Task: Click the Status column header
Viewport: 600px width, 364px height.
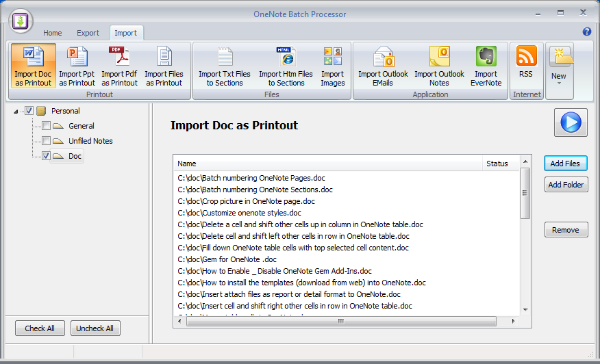Action: (501, 164)
